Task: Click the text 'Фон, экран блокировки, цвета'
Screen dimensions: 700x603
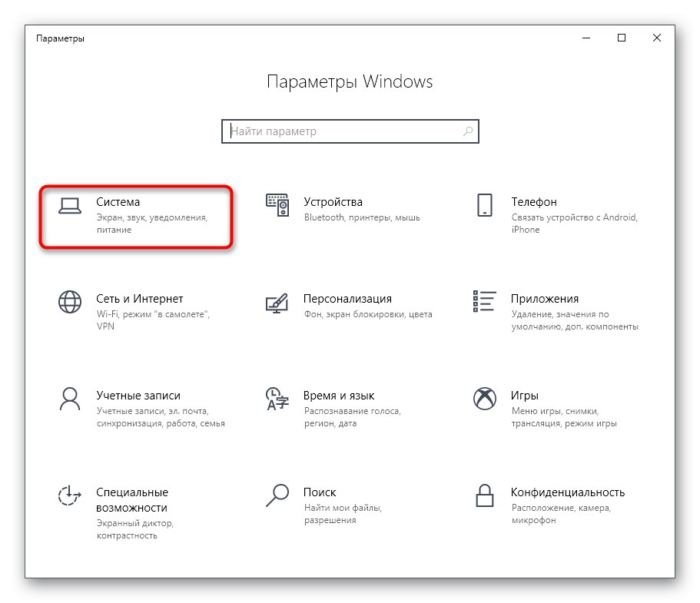Action: point(368,314)
